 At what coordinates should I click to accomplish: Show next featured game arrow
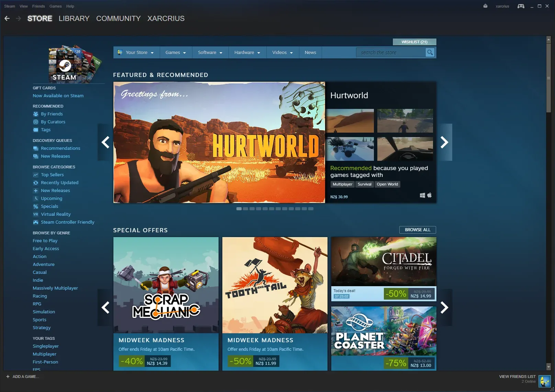[444, 142]
